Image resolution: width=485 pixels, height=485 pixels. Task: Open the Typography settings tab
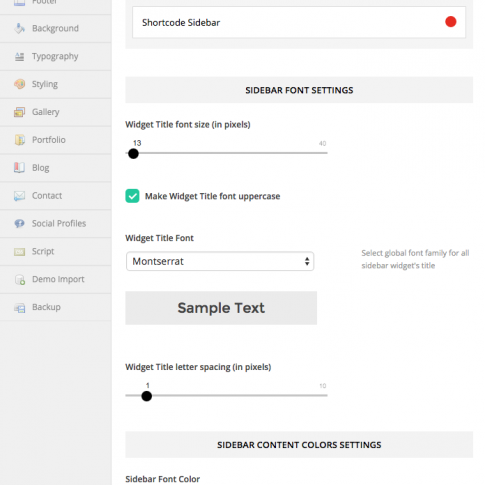pos(56,56)
